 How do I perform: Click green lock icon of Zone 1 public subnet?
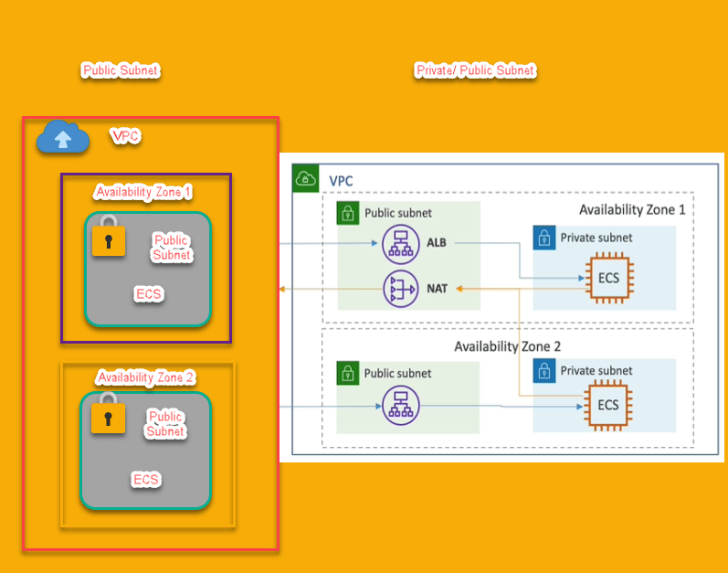click(348, 214)
